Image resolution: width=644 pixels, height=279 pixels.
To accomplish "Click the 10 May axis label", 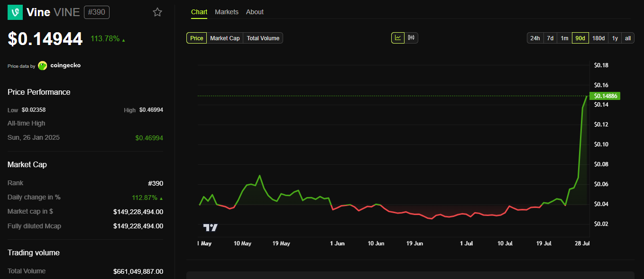I will [x=242, y=243].
